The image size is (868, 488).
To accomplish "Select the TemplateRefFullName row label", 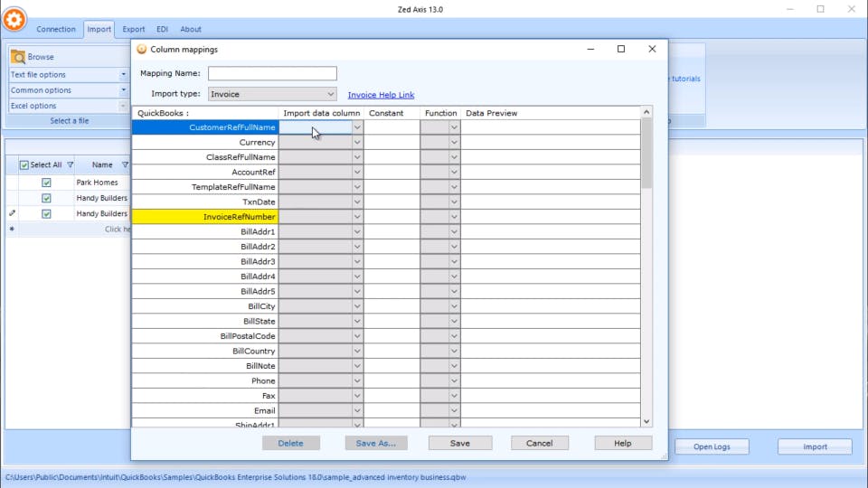I will click(x=205, y=187).
